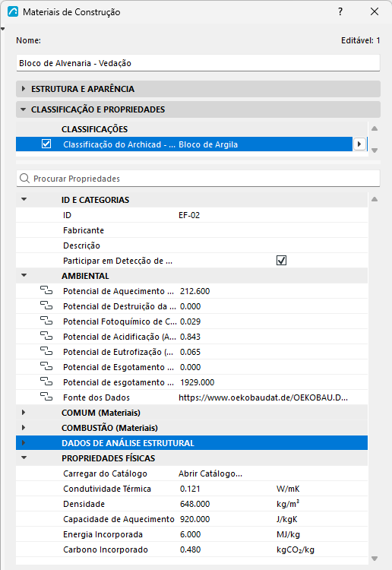Expand the COMUM (Materiais) group
The height and width of the screenshot is (570, 392).
[x=24, y=412]
